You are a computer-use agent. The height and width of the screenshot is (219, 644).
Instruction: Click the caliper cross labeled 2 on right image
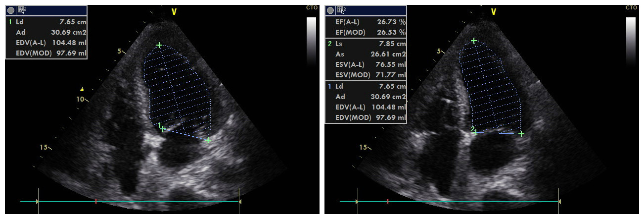475,132
